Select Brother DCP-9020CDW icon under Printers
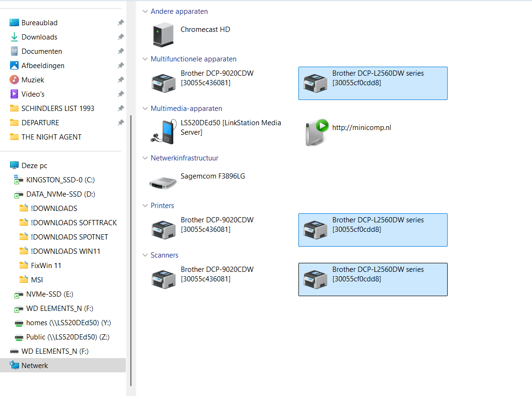Screen dimensions: 532x399 (164, 229)
